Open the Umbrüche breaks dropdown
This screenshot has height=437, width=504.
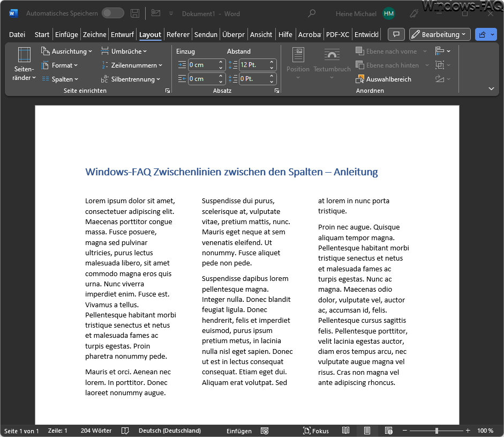124,51
